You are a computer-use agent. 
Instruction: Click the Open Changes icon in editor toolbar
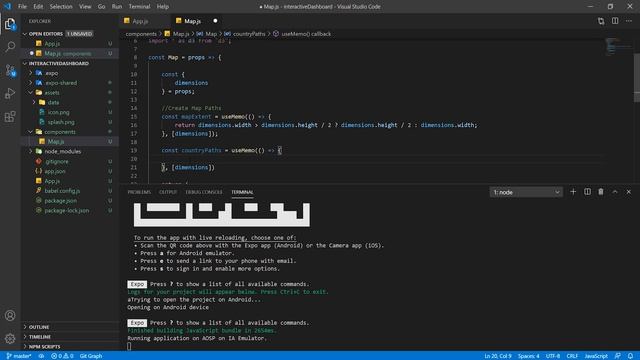pyautogui.click(x=601, y=21)
